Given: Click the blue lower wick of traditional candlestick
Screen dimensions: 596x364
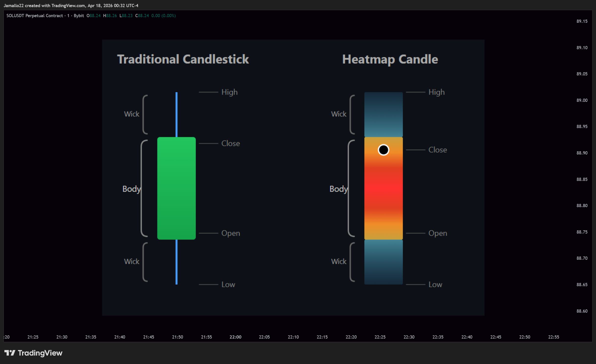Looking at the screenshot, I should pyautogui.click(x=176, y=262).
